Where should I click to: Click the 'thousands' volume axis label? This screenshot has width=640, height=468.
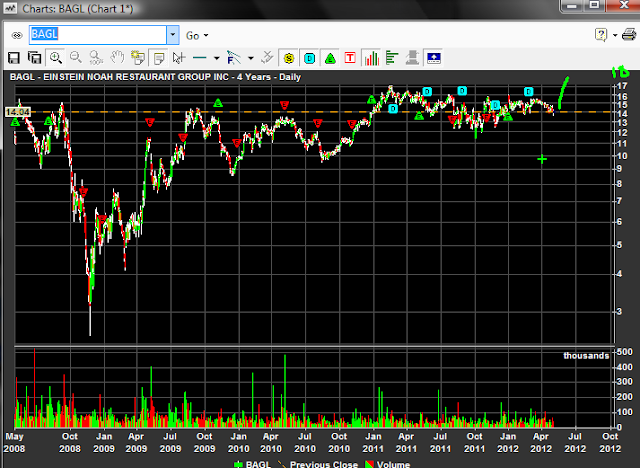click(x=586, y=356)
